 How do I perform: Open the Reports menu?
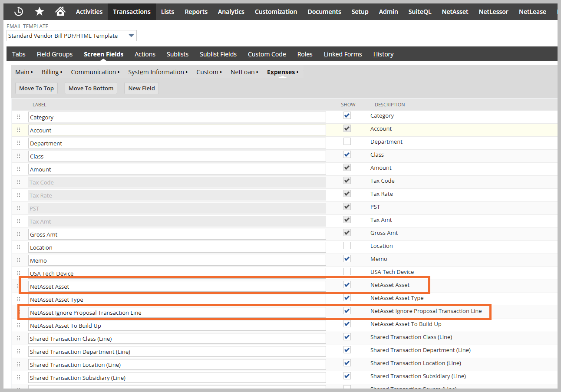(196, 12)
